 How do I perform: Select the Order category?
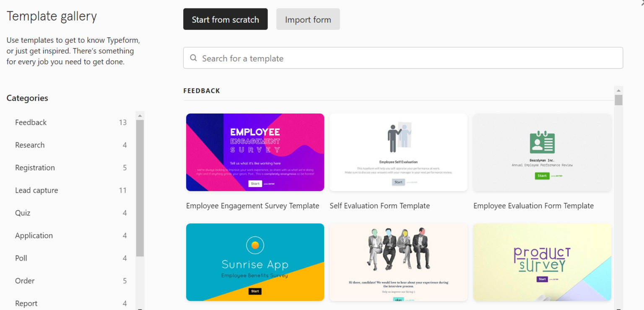(x=24, y=281)
